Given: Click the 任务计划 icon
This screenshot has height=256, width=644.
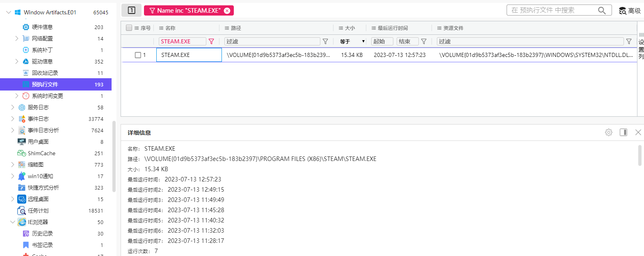Looking at the screenshot, I should [x=22, y=211].
